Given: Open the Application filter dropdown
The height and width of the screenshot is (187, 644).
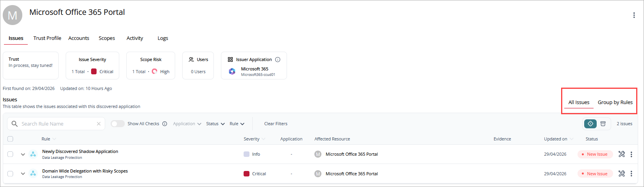Looking at the screenshot, I should pyautogui.click(x=187, y=124).
